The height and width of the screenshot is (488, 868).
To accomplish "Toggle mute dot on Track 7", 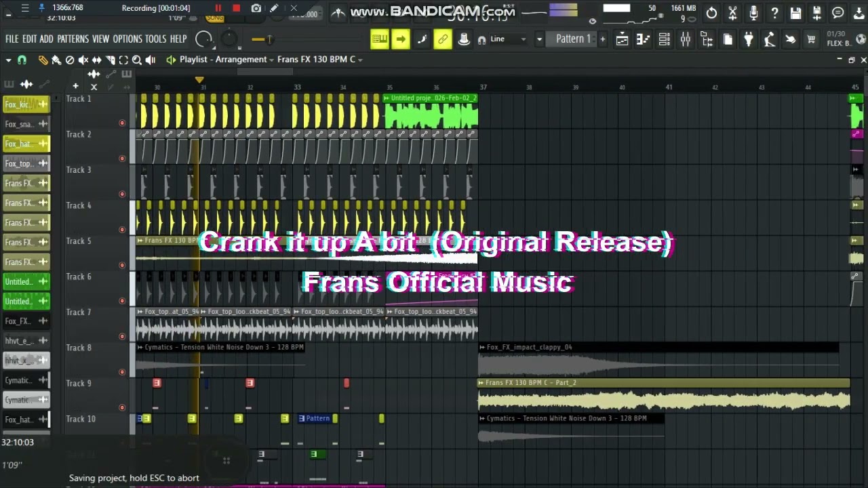I will (122, 337).
